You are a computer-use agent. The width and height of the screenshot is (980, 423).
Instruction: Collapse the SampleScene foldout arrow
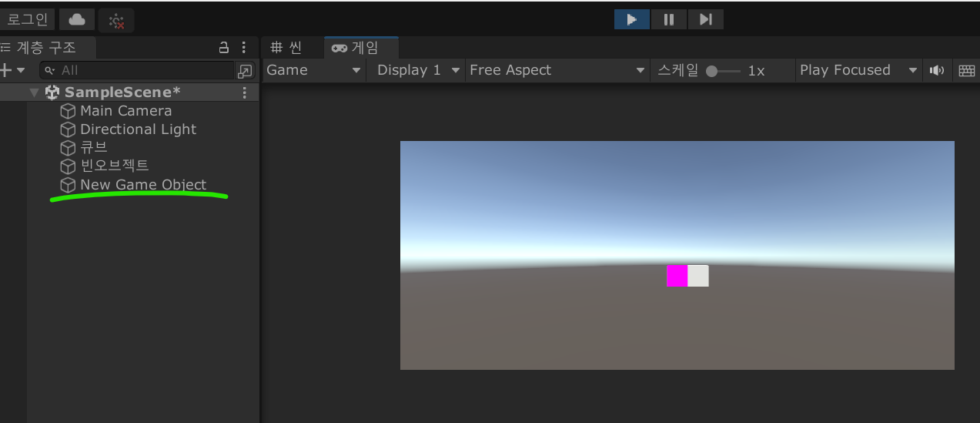click(x=34, y=92)
